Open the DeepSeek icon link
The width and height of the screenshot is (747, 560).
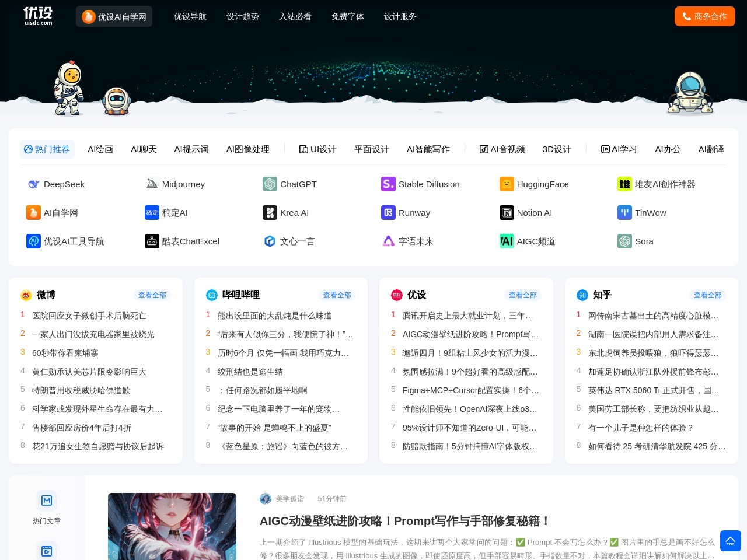[x=33, y=184]
